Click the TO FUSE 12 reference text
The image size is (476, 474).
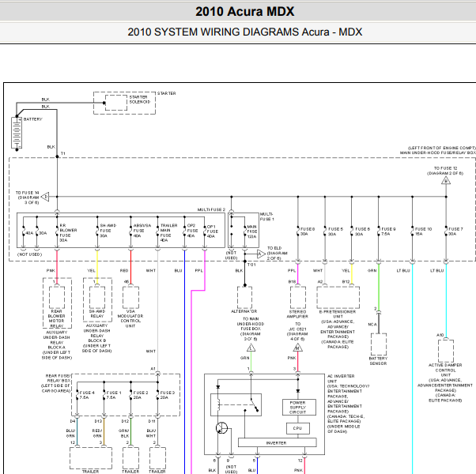pyautogui.click(x=445, y=171)
